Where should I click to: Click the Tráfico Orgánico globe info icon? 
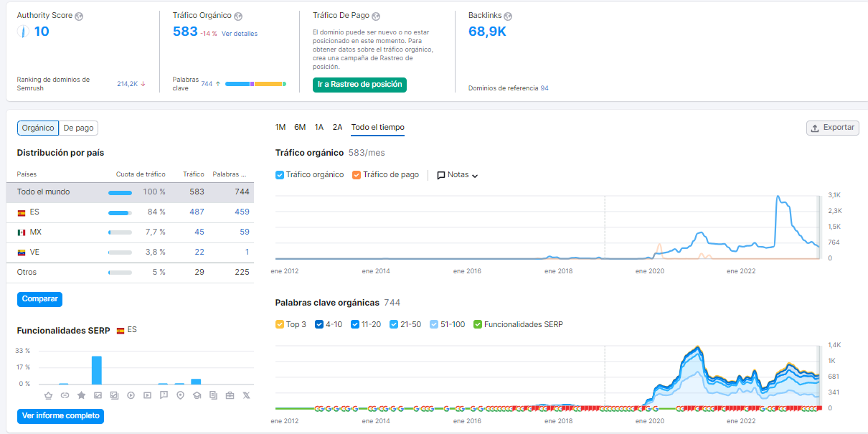(x=238, y=16)
